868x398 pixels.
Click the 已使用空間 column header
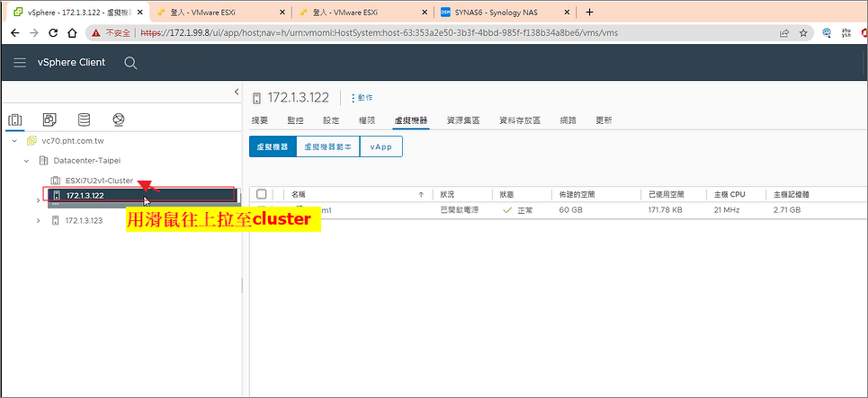click(667, 195)
